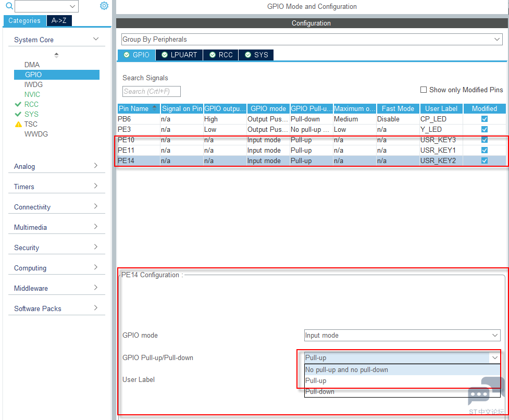Select the PE10 pin row
The width and height of the screenshot is (509, 420).
pyautogui.click(x=312, y=140)
